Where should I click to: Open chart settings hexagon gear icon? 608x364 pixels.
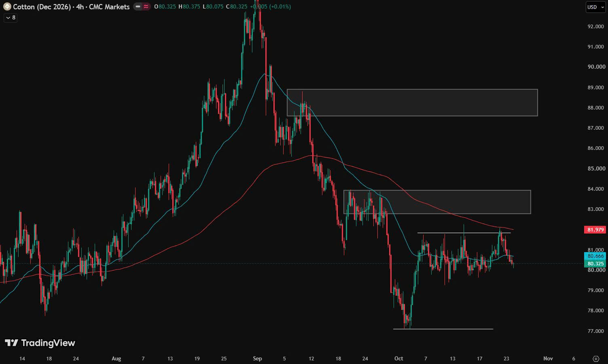[x=596, y=358]
